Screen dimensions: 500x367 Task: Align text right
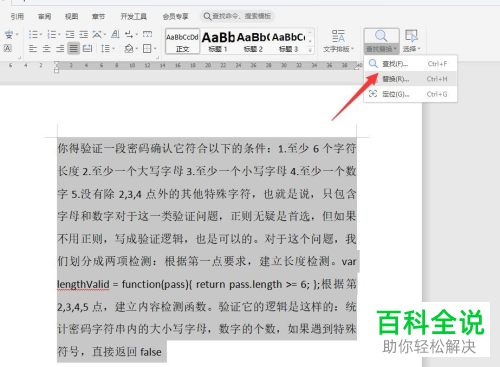(x=60, y=49)
